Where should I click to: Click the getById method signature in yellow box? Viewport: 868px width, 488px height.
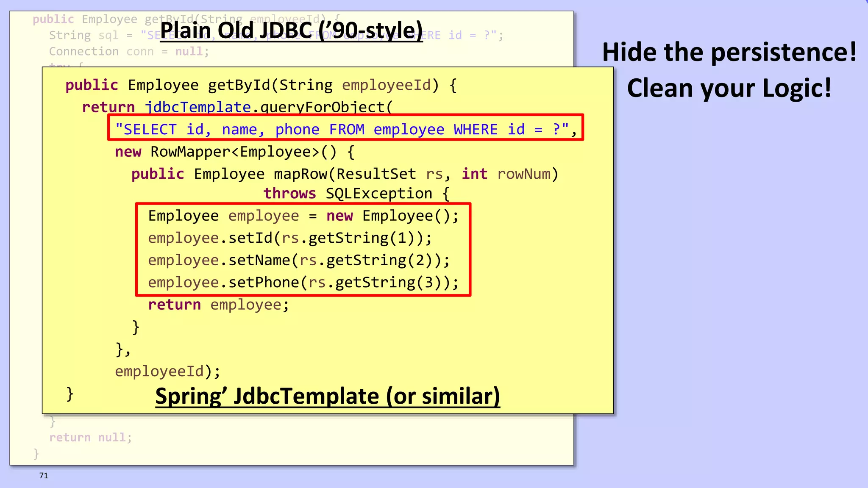coord(261,85)
